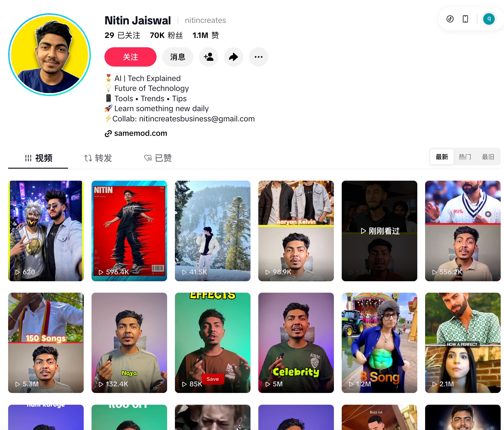Open the Aaryan Kelvin video thumbnail
The image size is (504, 430).
pyautogui.click(x=296, y=231)
